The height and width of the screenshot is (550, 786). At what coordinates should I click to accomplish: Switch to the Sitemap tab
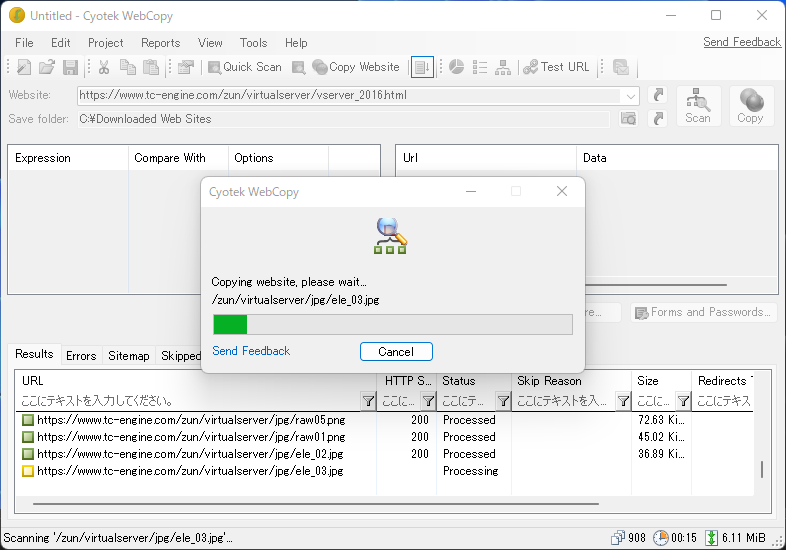pyautogui.click(x=129, y=355)
